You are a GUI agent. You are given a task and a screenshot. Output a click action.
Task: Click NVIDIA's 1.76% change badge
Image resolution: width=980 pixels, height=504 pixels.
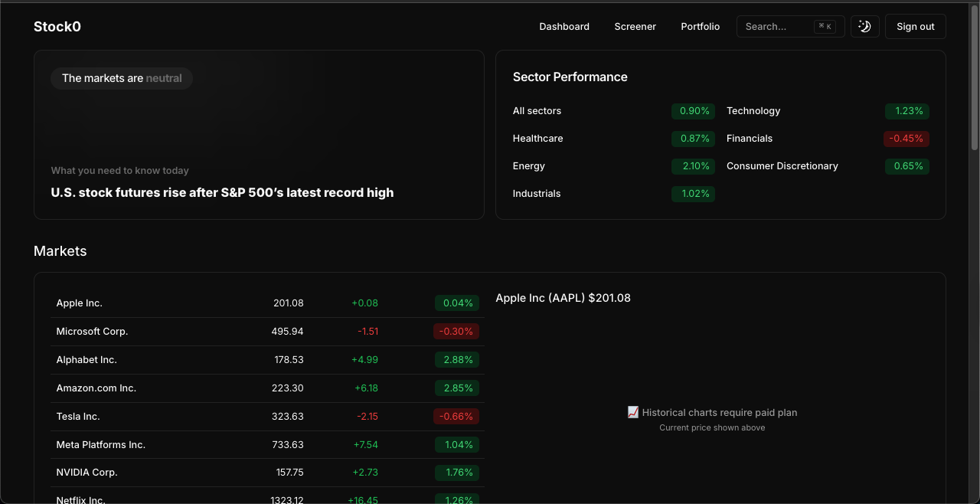(457, 473)
